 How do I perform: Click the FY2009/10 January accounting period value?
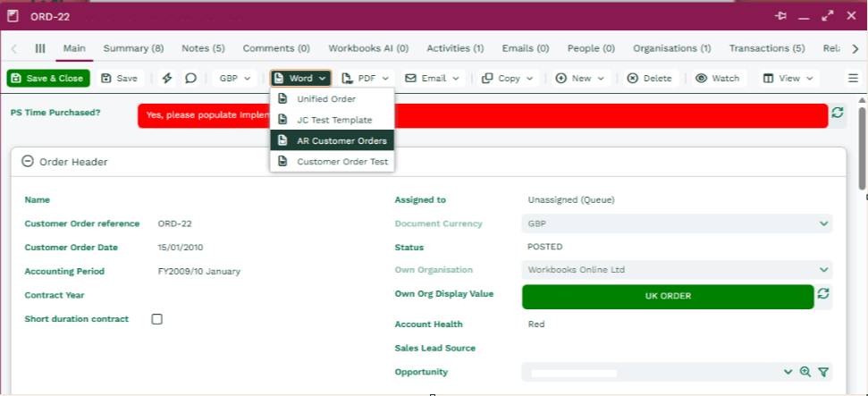(199, 272)
